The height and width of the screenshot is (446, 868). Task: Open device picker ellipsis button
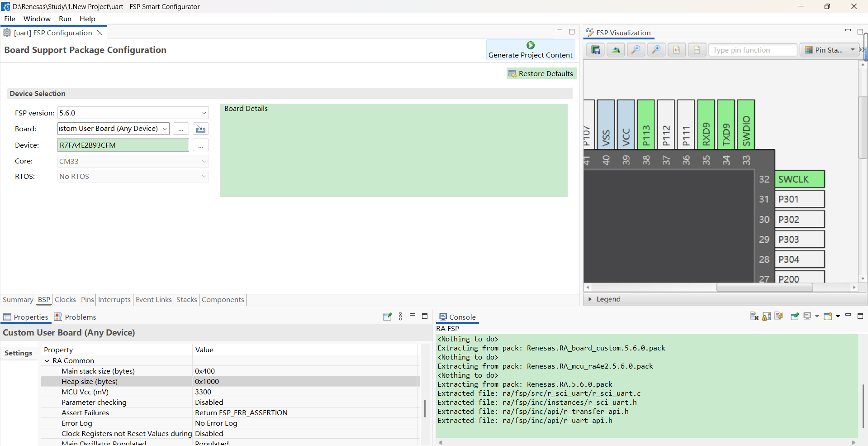200,145
